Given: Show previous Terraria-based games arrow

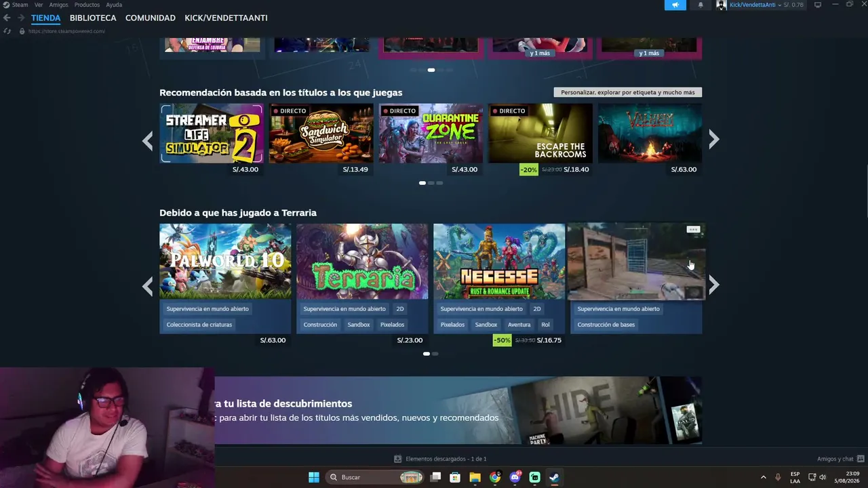Looking at the screenshot, I should (x=148, y=286).
